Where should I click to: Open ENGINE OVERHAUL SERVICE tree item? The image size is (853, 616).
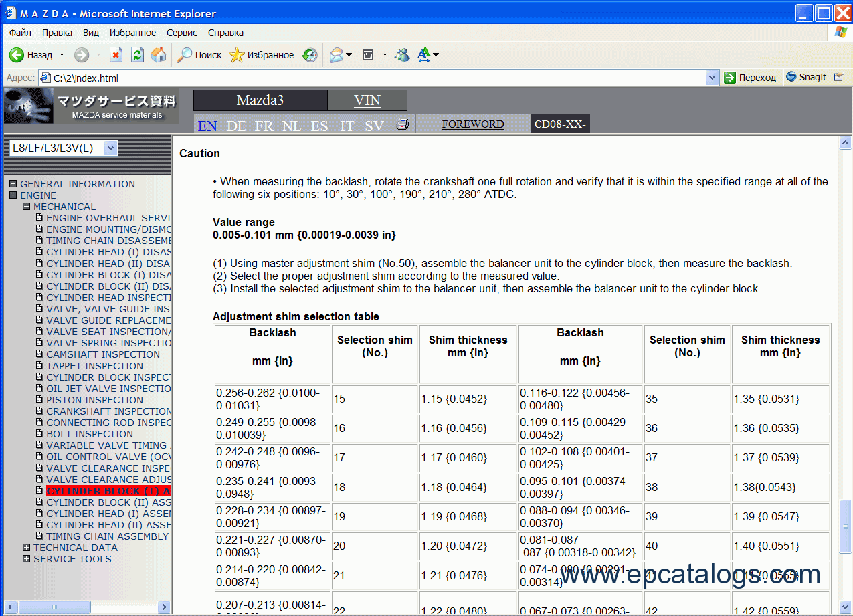[109, 218]
